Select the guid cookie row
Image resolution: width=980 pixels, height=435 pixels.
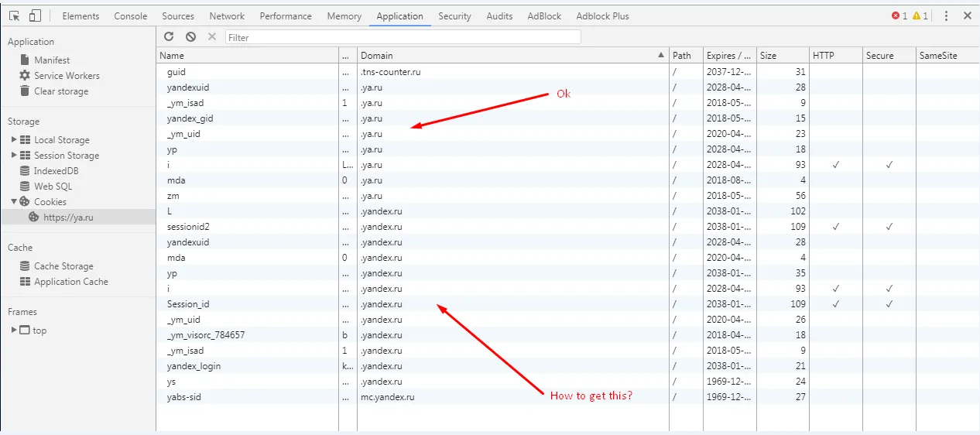click(567, 71)
